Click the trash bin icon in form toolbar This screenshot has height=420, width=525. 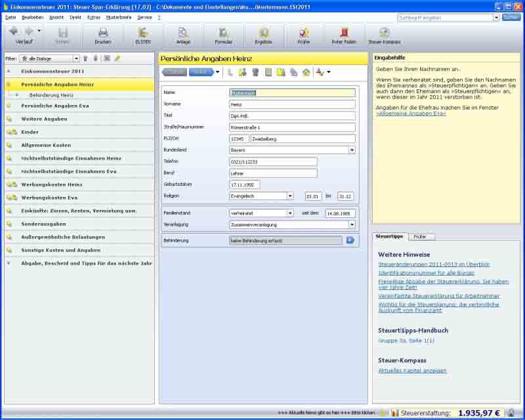click(x=255, y=72)
